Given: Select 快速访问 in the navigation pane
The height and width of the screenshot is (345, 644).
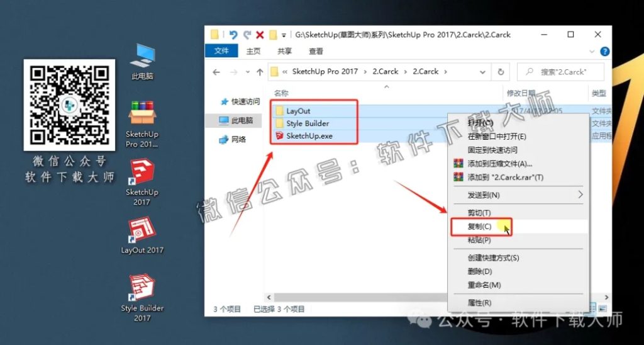Looking at the screenshot, I should (x=240, y=101).
